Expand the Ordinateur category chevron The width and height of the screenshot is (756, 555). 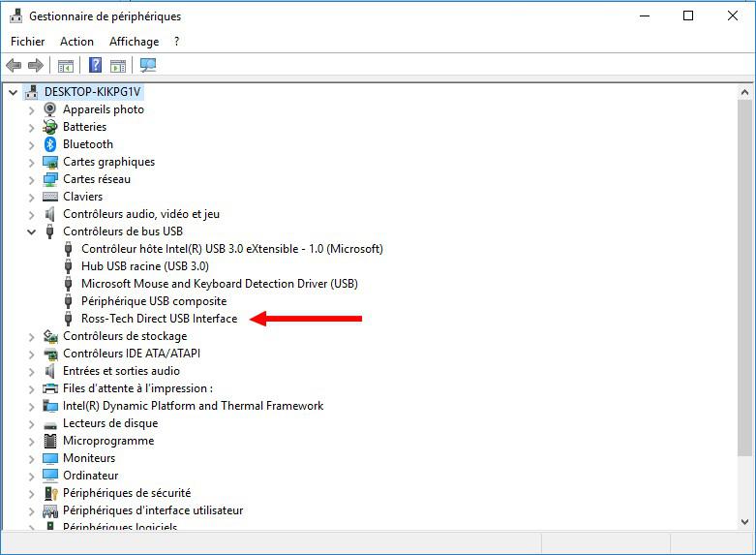tap(31, 477)
